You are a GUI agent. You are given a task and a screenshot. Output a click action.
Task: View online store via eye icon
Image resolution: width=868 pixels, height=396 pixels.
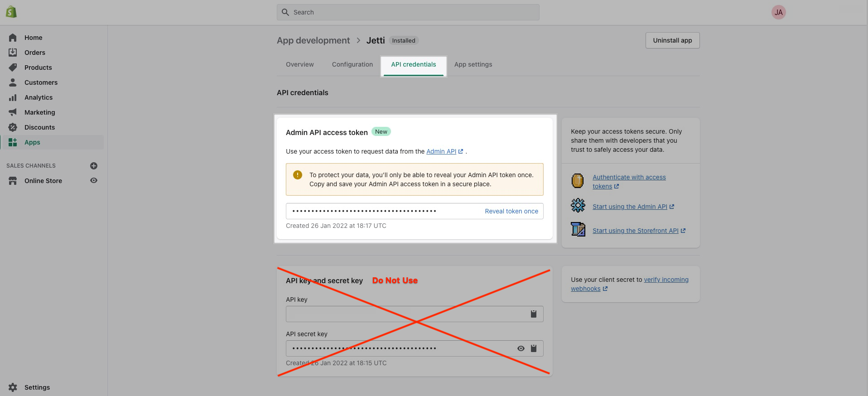94,180
